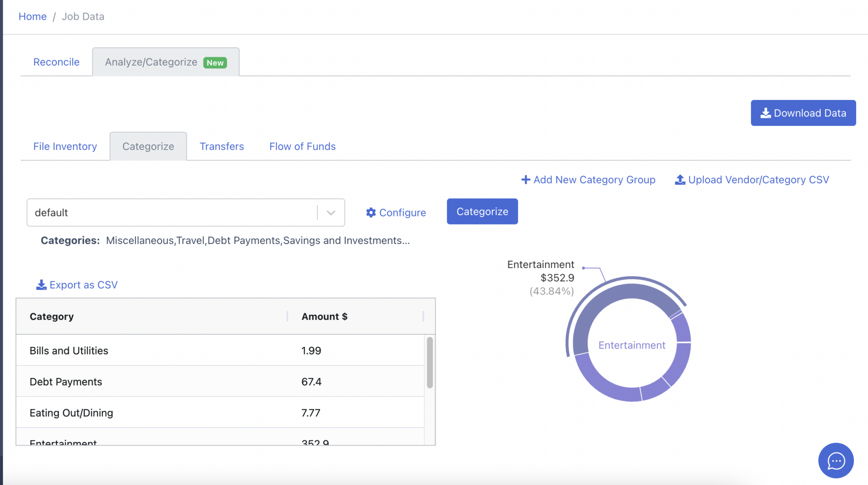
Task: Click the gear icon next to Configure
Action: [371, 213]
